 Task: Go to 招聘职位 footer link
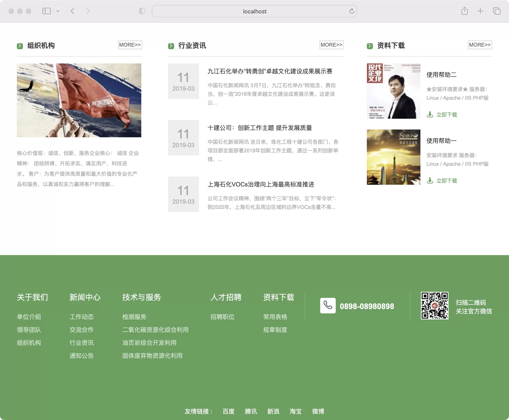click(x=223, y=317)
